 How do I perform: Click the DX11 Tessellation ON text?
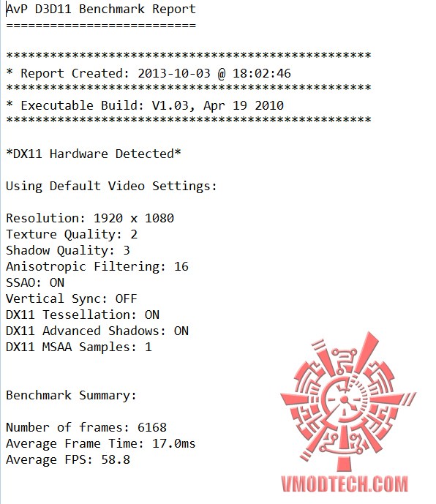tap(83, 315)
